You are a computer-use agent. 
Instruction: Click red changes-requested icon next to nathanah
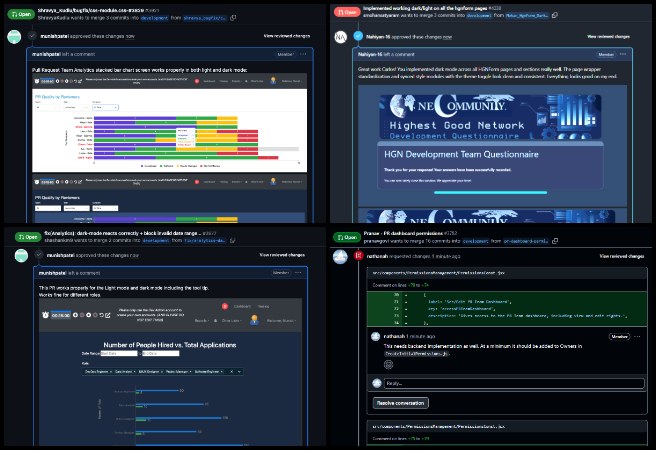[x=358, y=256]
